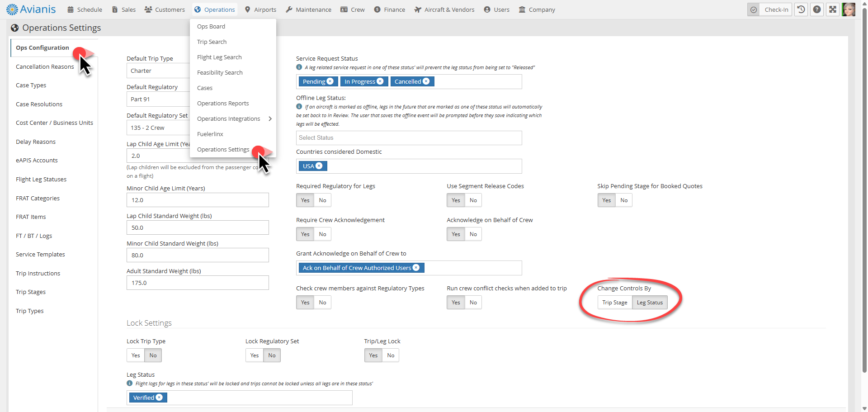Click the Check-In button

coord(776,9)
